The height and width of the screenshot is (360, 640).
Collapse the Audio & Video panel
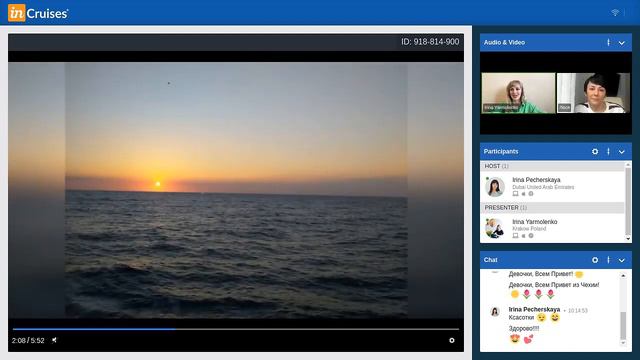pos(621,43)
